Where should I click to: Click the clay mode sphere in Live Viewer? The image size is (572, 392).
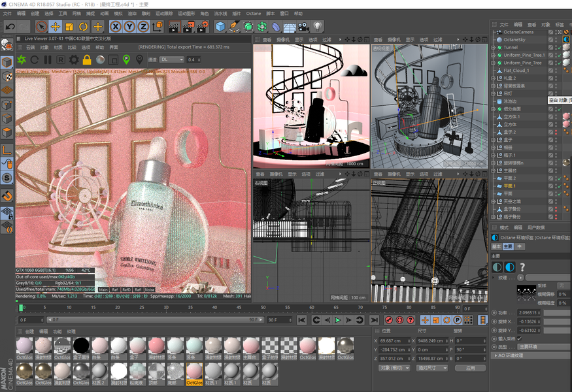(x=100, y=59)
